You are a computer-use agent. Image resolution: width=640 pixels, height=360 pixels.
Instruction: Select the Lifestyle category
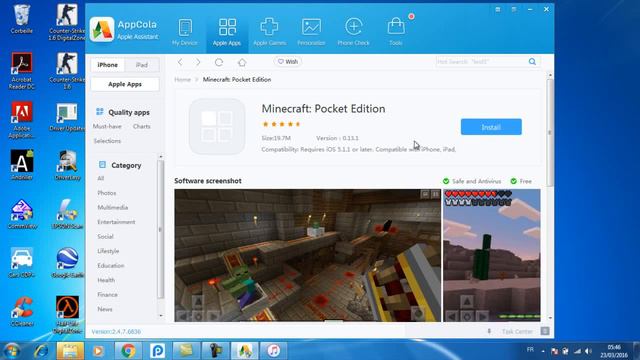coord(108,251)
